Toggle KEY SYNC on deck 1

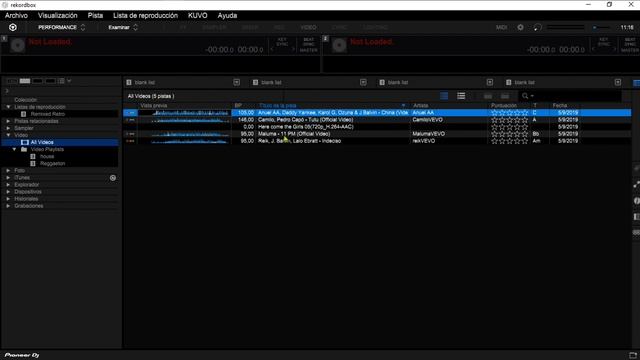(x=282, y=42)
